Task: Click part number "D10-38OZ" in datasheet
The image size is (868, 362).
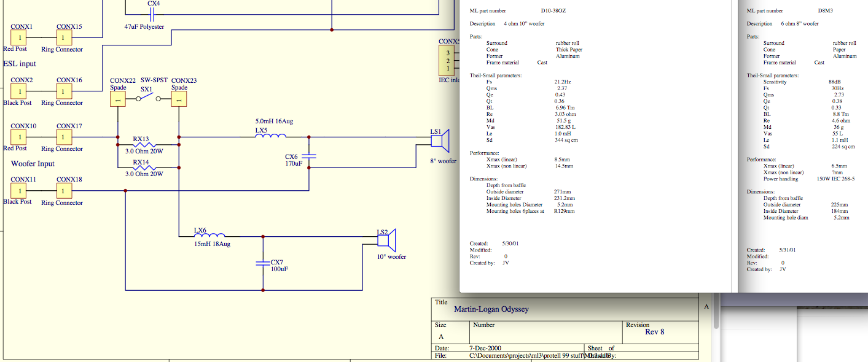Action: (553, 11)
